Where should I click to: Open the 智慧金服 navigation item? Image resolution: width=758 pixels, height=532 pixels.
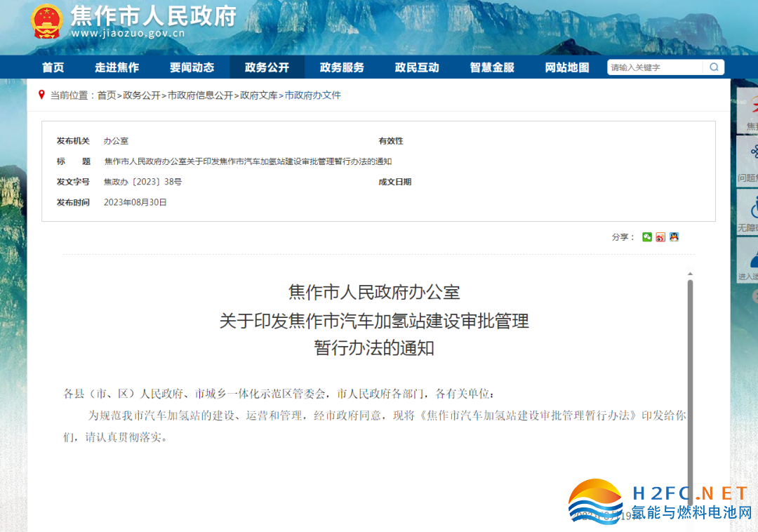[492, 67]
